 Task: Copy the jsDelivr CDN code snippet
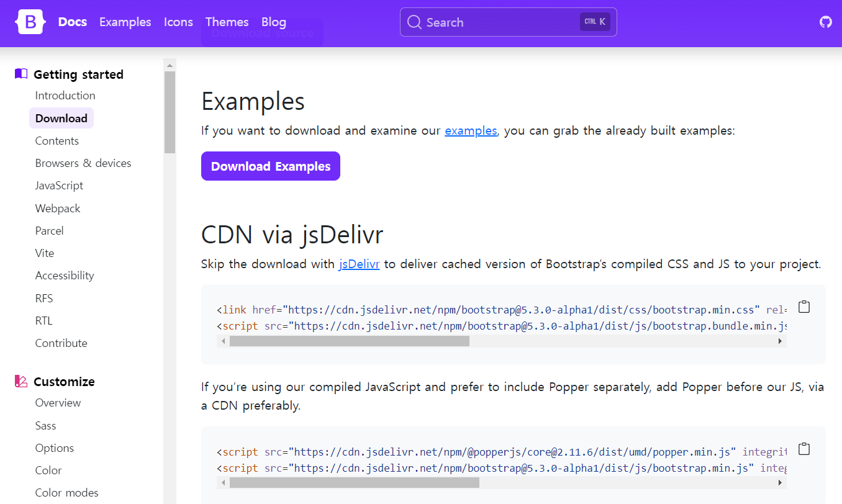[x=804, y=307]
